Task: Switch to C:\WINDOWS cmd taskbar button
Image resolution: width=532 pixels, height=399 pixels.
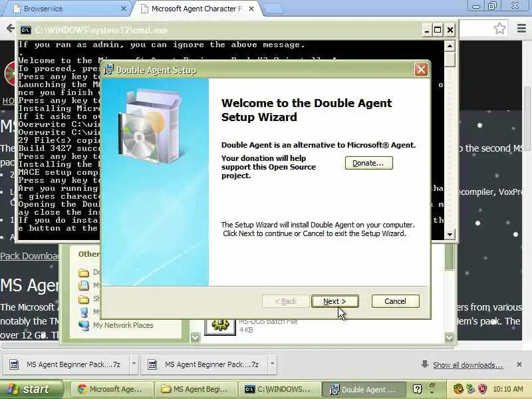Action: [x=279, y=389]
